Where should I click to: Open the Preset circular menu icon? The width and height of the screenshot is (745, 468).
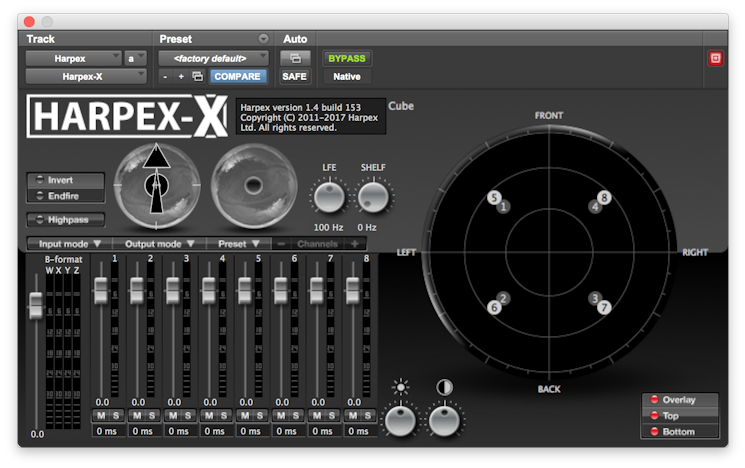coord(263,38)
